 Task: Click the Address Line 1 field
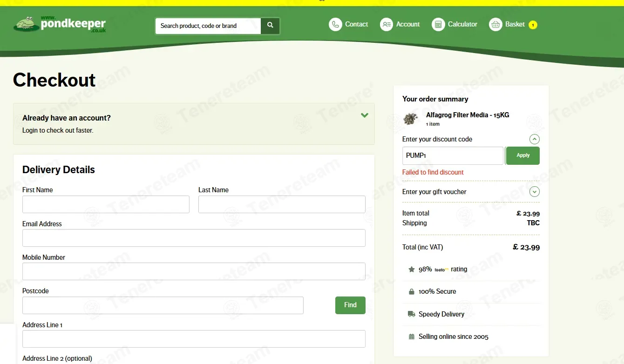194,339
